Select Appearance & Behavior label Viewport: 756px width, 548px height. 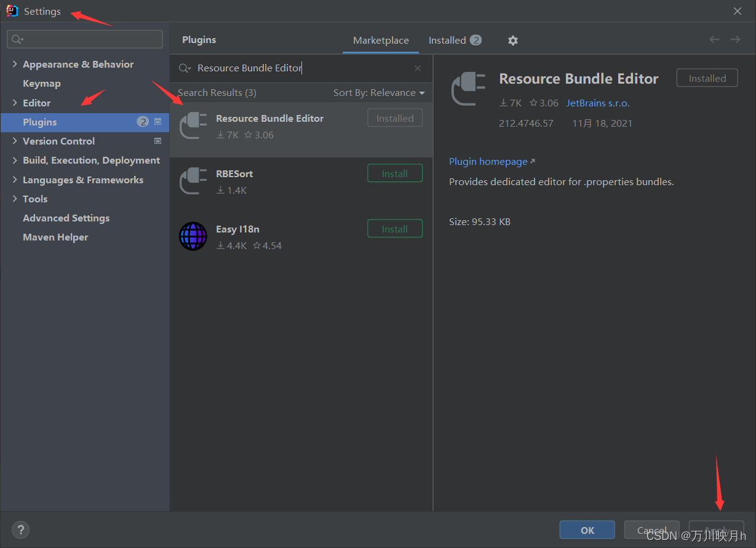[x=78, y=64]
